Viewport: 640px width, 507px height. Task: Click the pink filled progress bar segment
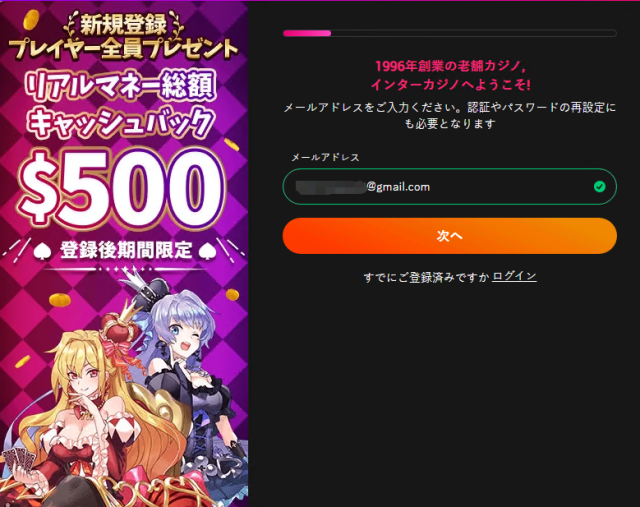pos(307,33)
